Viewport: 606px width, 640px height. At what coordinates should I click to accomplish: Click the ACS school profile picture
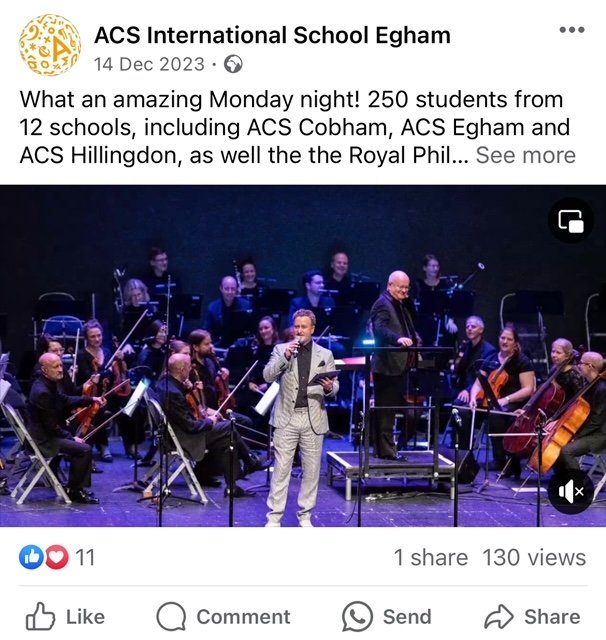[x=50, y=45]
